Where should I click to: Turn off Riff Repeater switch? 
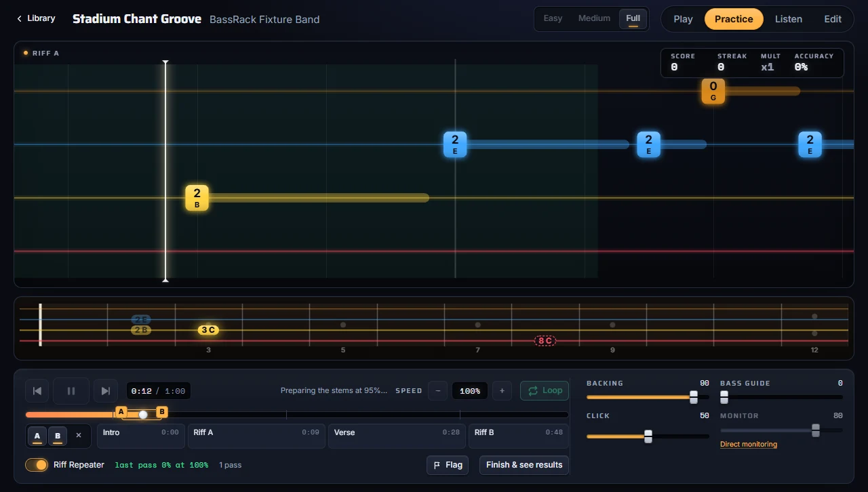pyautogui.click(x=37, y=465)
